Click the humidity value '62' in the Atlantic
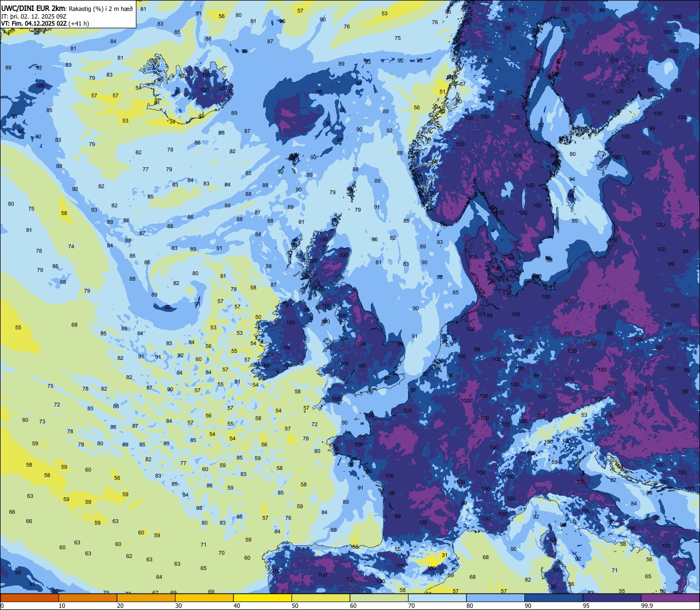The image size is (700, 610). [x=129, y=556]
